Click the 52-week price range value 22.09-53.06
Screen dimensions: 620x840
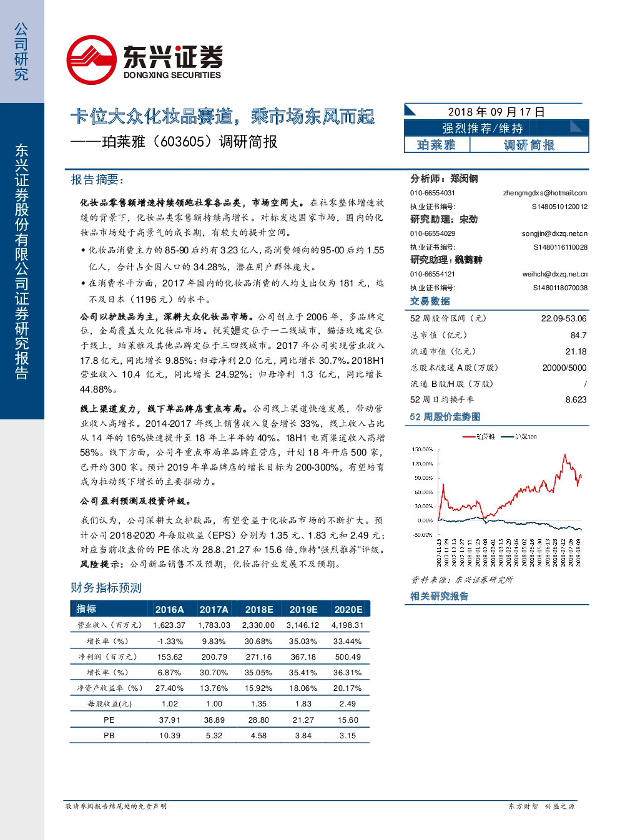(x=564, y=318)
